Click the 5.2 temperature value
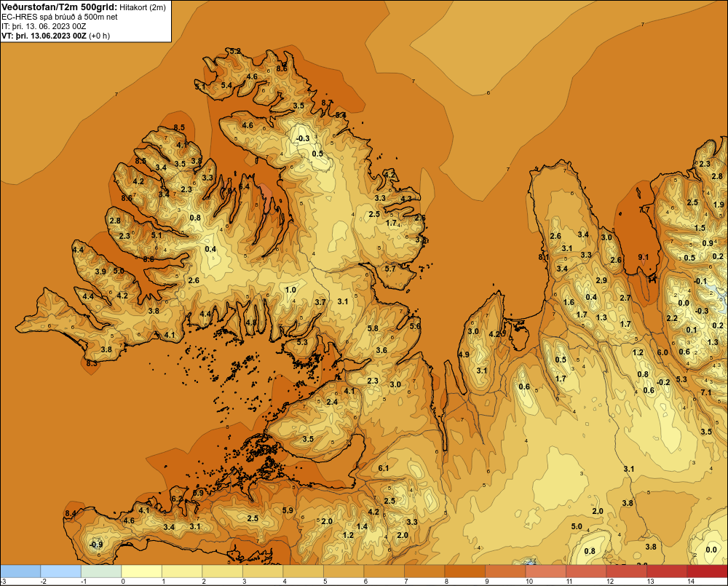The height and width of the screenshot is (586, 728). point(235,51)
